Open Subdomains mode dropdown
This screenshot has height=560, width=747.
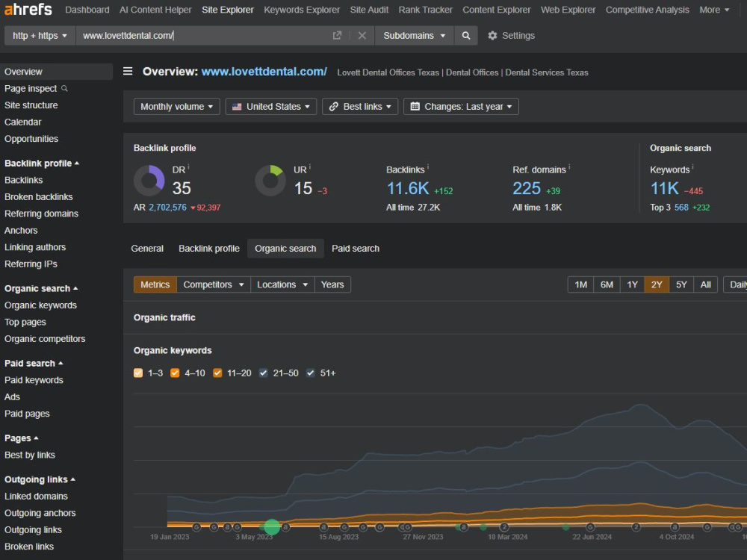(x=414, y=35)
